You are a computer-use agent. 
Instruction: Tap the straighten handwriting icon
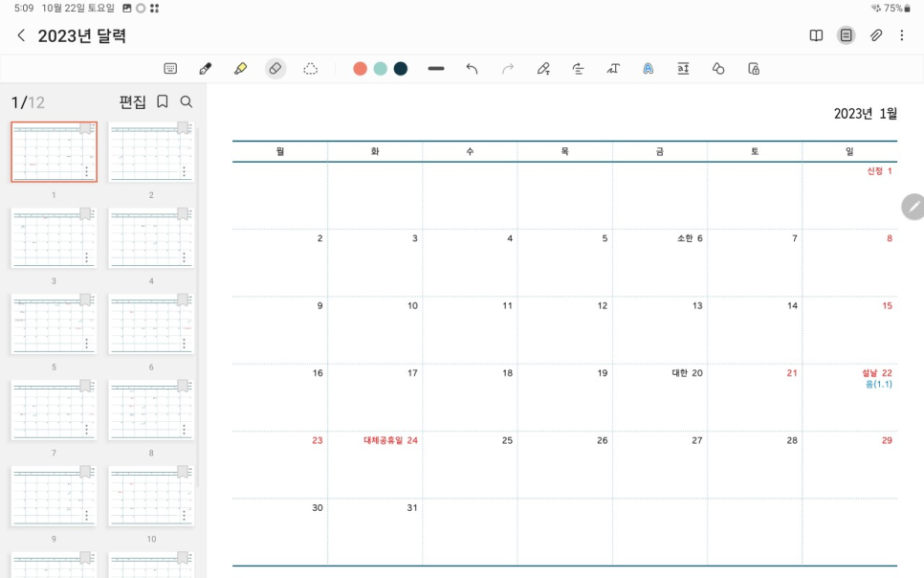(x=578, y=68)
